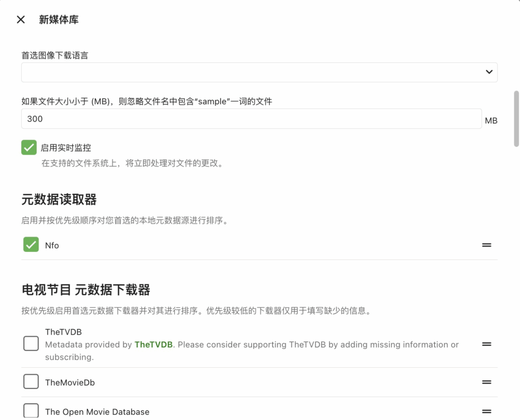This screenshot has height=420, width=520.
Task: Click the vertical scrollbar thumb on the right
Action: click(516, 118)
